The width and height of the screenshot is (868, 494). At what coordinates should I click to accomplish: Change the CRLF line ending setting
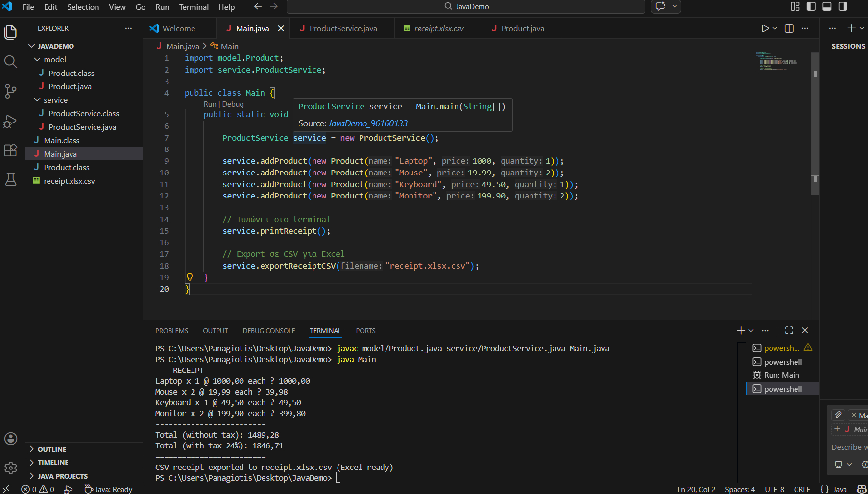click(802, 489)
